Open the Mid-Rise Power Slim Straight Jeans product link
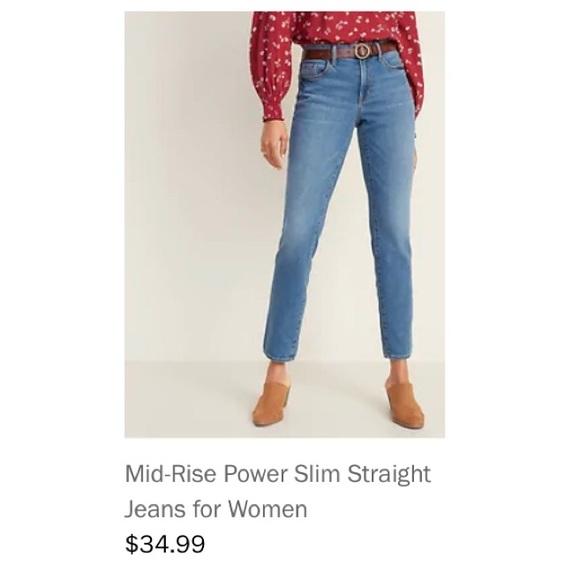The image size is (580, 580). 277,491
